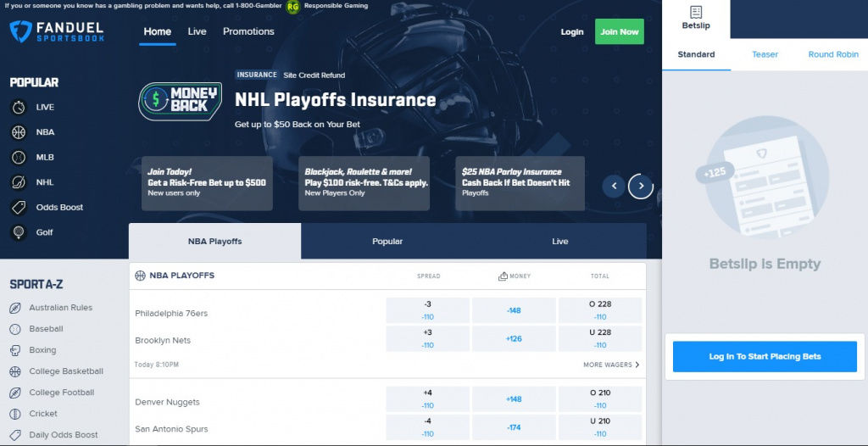
Task: Click the College Football icon
Action: (x=15, y=393)
